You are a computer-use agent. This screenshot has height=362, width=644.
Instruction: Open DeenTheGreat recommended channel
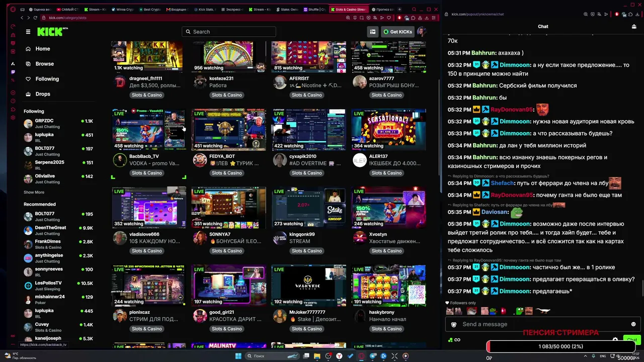click(x=58, y=230)
